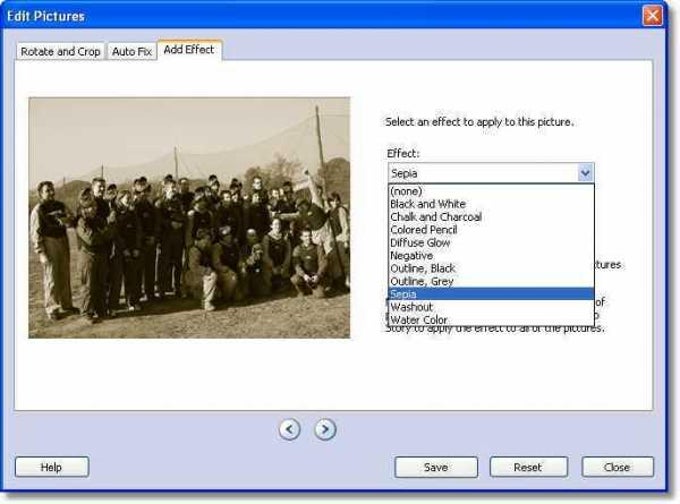The image size is (680, 504).
Task: Go to the previous picture arrow
Action: point(289,429)
